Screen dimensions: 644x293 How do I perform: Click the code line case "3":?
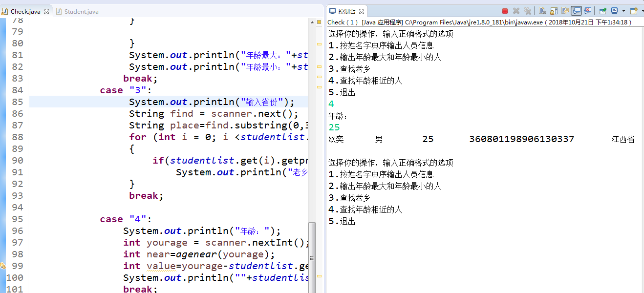[126, 90]
